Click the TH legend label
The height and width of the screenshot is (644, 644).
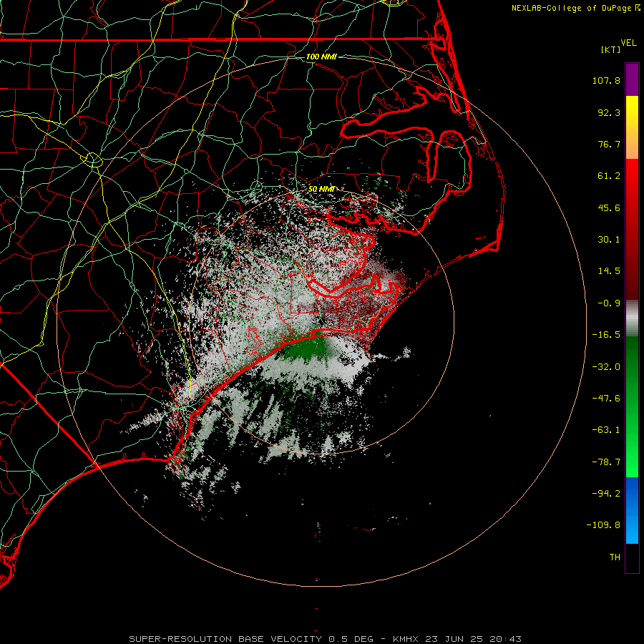click(615, 557)
